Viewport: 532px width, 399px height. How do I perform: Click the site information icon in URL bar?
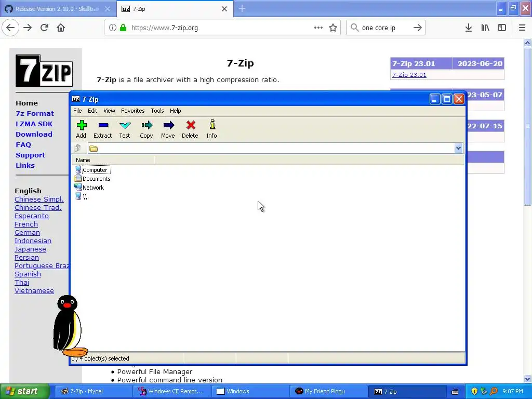coord(112,28)
